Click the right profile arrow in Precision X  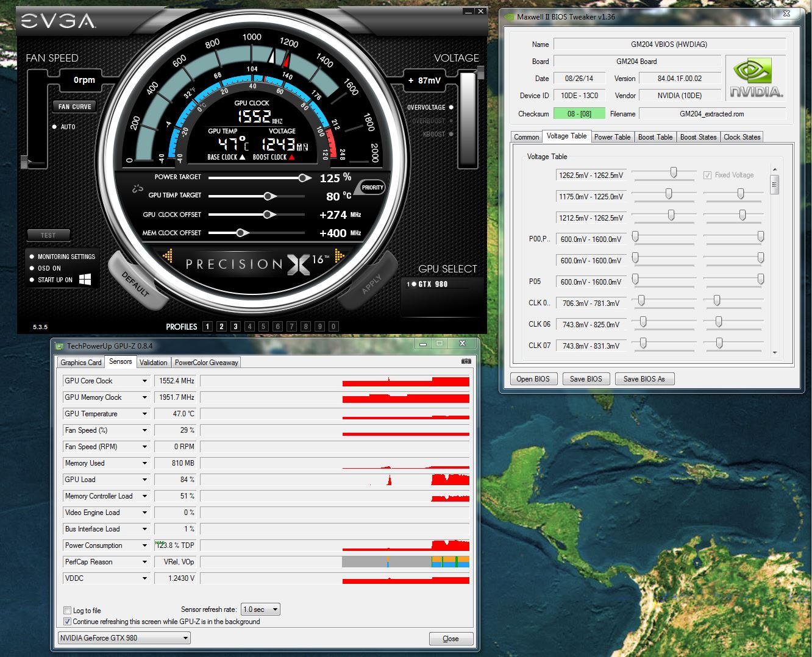click(340, 257)
